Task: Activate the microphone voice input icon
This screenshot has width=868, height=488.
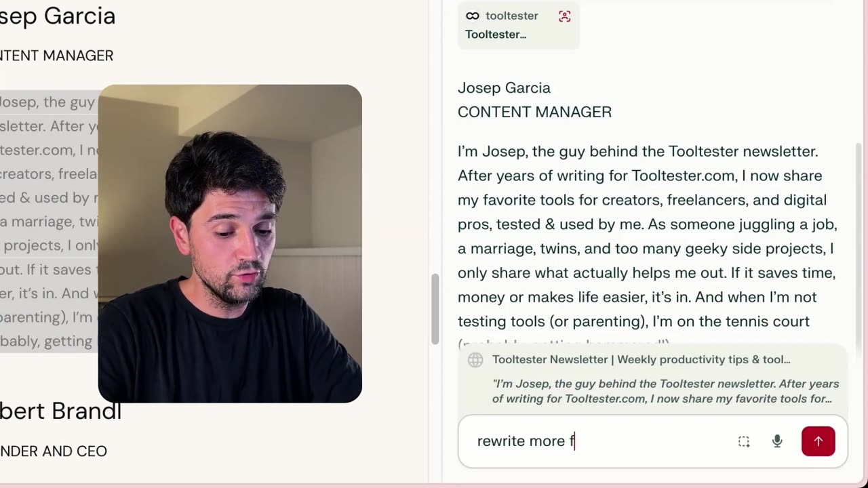Action: pos(777,441)
